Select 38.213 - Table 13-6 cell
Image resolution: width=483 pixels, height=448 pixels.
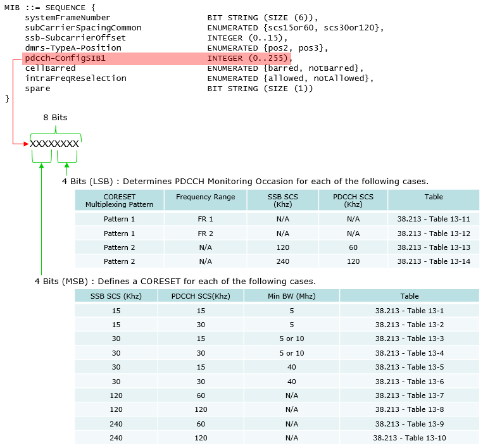coord(410,382)
